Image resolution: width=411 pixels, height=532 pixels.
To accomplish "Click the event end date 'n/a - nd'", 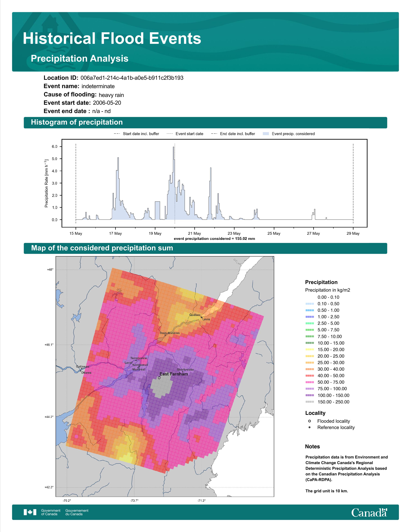I will click(101, 111).
